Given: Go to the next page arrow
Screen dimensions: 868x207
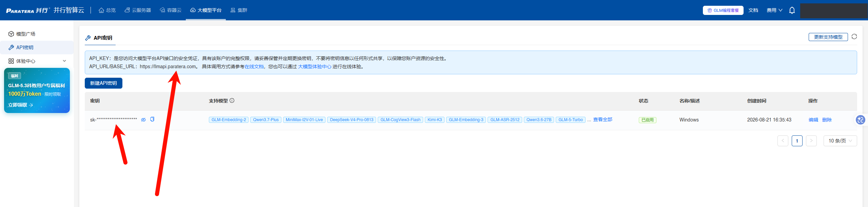Looking at the screenshot, I should coord(811,141).
